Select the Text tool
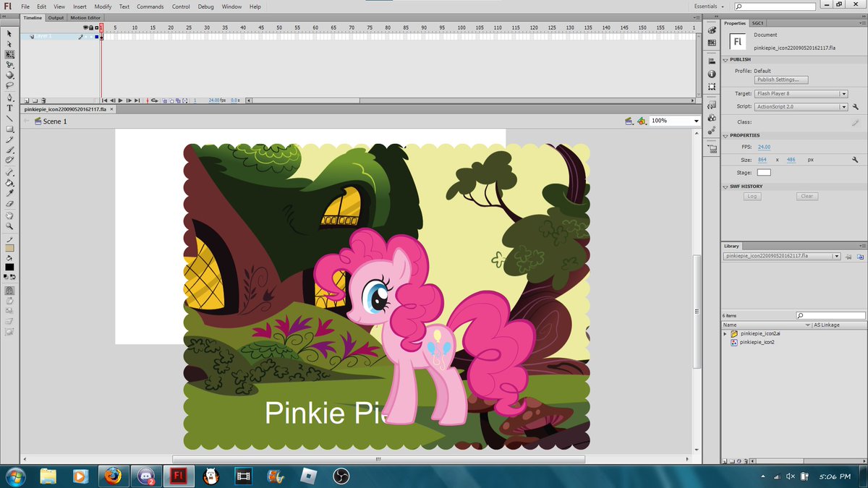 (x=10, y=108)
